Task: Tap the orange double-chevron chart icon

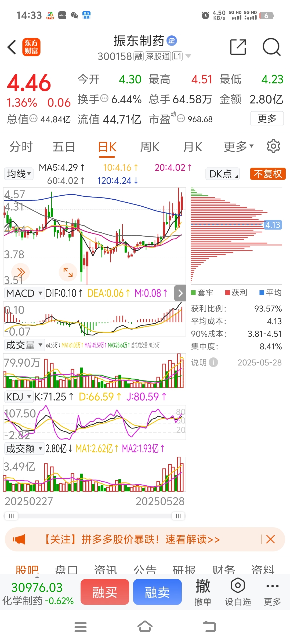Action: pos(21,272)
